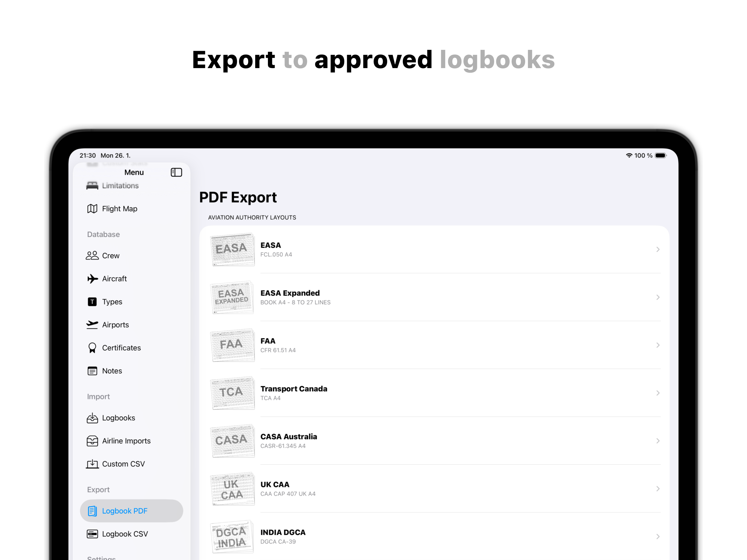Screen dimensions: 747x560
Task: Open Transport Canada layout
Action: (294, 393)
